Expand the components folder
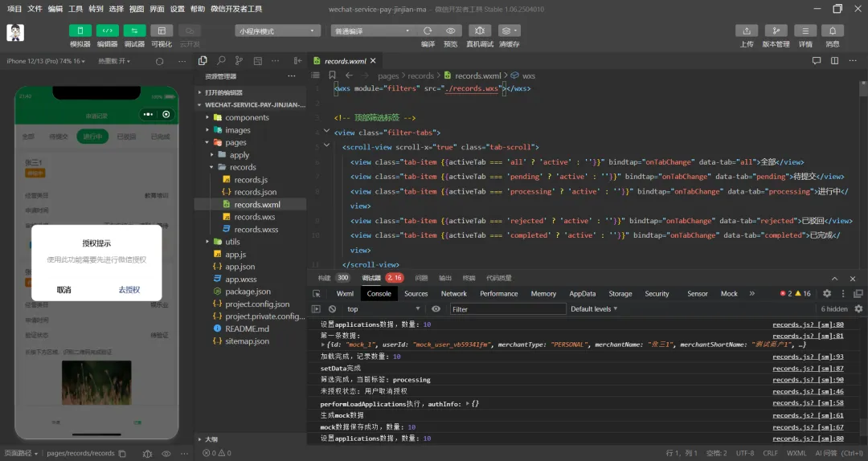868x461 pixels. point(246,117)
